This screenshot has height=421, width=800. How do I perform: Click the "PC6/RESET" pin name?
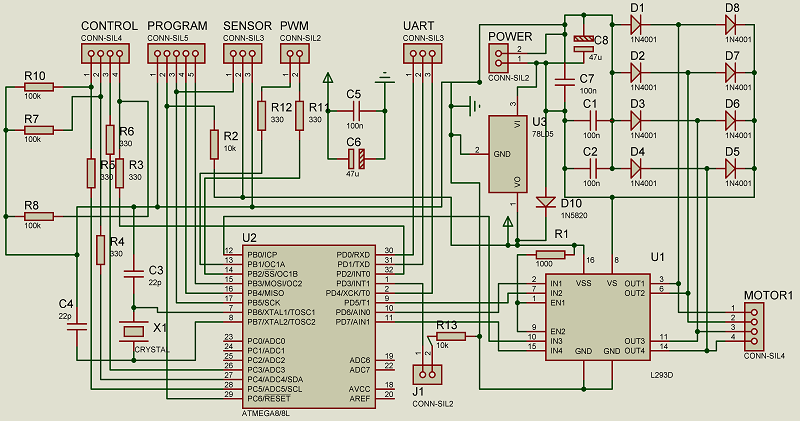[269, 398]
